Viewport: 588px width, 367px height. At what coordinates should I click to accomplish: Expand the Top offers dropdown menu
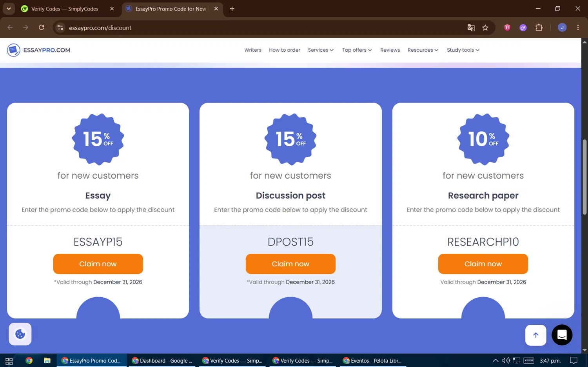(x=357, y=50)
